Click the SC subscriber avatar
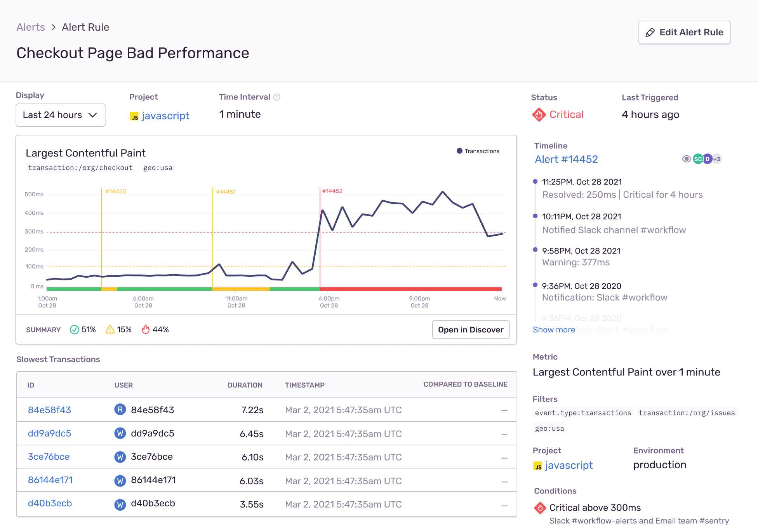This screenshot has height=532, width=758. (x=698, y=159)
